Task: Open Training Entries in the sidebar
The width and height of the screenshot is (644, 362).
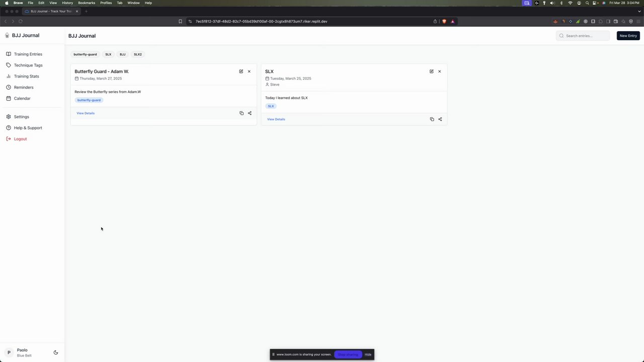Action: click(32, 54)
